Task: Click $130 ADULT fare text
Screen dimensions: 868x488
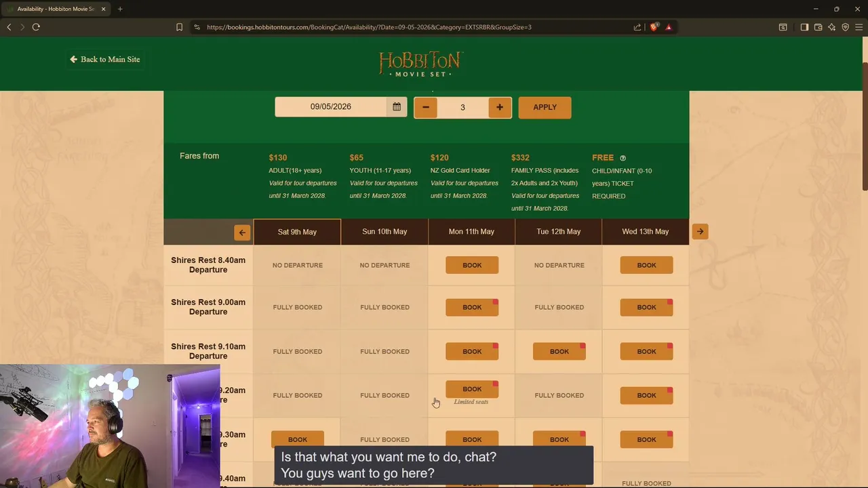Action: (302, 176)
